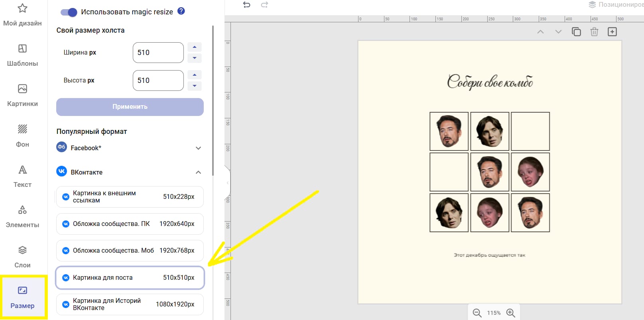Open the magic resize help question icon
The width and height of the screenshot is (644, 320).
pyautogui.click(x=181, y=11)
